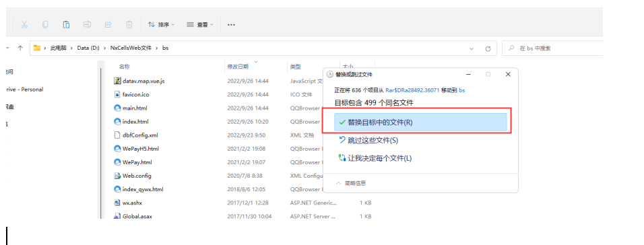Click 2020/7/8 8:38 date of Web.config
Viewport: 644px width, 245px height.
(x=245, y=176)
